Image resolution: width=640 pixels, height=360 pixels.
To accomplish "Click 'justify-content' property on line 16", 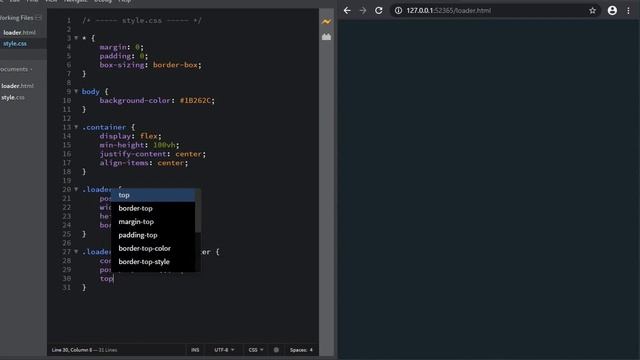I will pos(133,154).
